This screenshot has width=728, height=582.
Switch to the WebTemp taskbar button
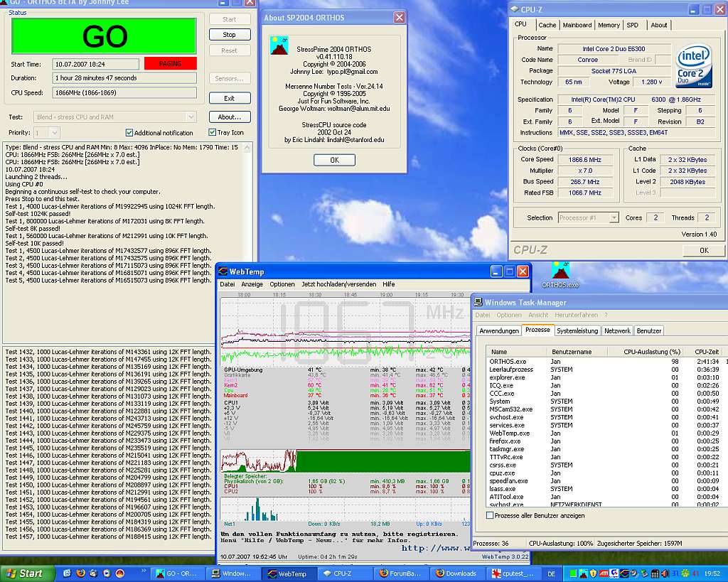[x=288, y=573]
